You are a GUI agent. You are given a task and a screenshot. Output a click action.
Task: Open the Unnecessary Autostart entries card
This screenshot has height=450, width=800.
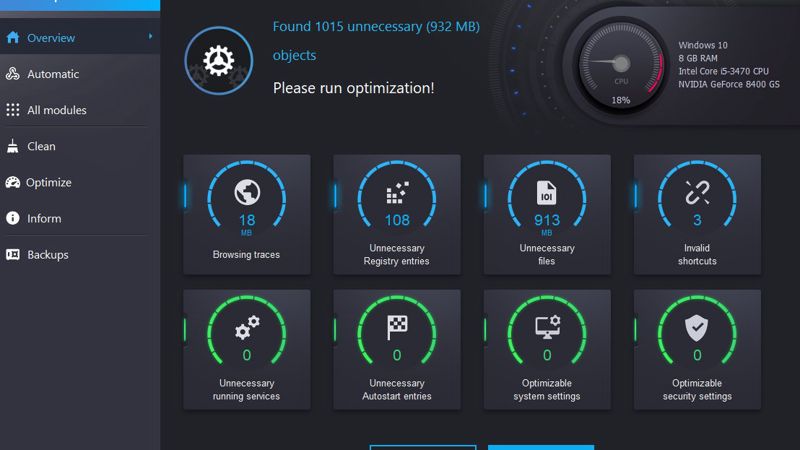(x=397, y=349)
